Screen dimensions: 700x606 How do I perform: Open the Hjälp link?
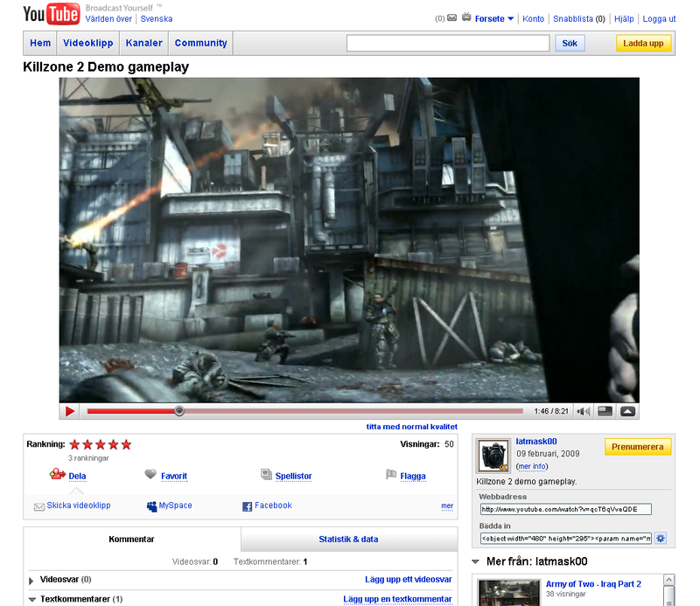[x=624, y=18]
